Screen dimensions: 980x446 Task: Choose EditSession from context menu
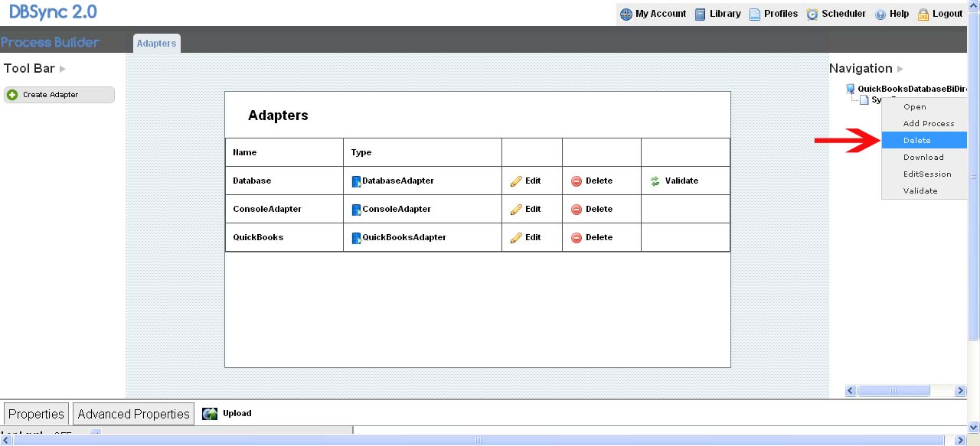[x=926, y=174]
